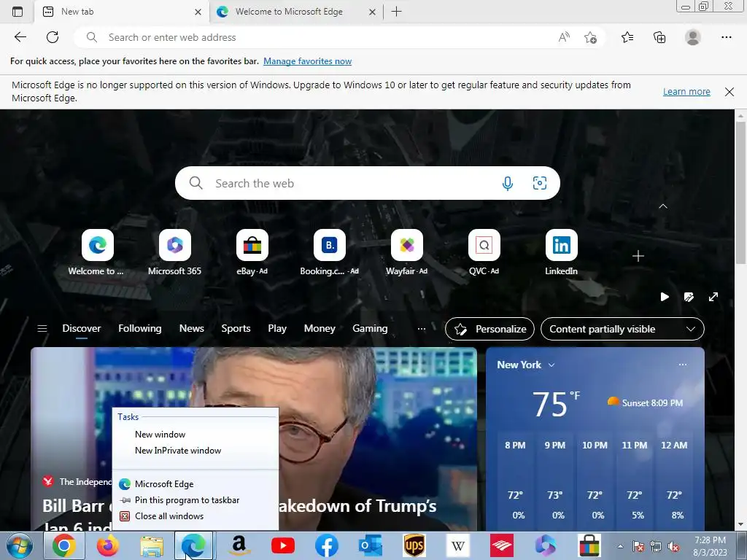
Task: Open a new tab with plus button
Action: point(396,12)
